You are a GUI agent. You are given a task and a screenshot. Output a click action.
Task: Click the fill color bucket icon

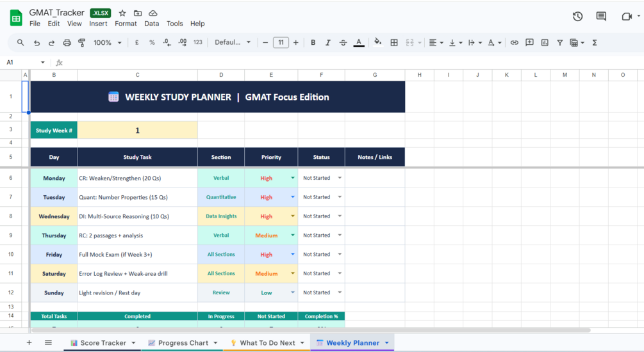click(x=378, y=42)
